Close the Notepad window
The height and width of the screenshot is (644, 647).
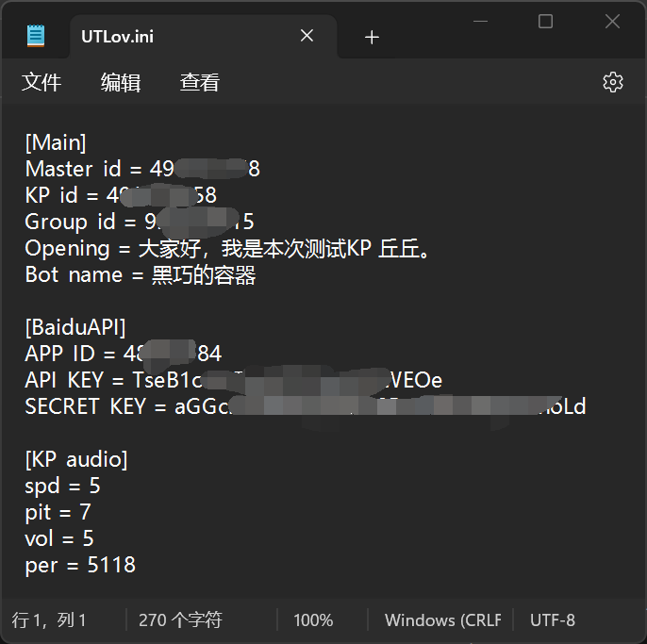pyautogui.click(x=612, y=22)
